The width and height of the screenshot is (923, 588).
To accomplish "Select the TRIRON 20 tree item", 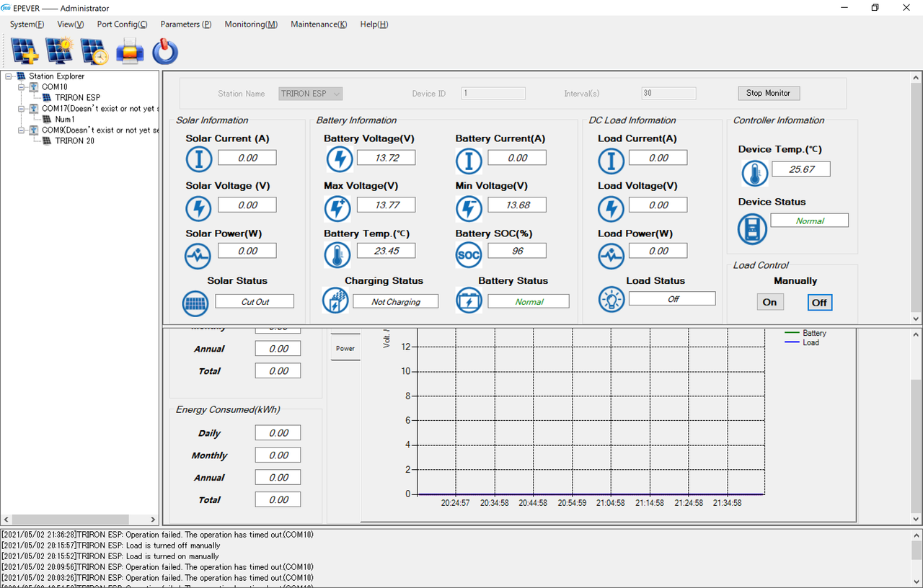I will tap(75, 141).
